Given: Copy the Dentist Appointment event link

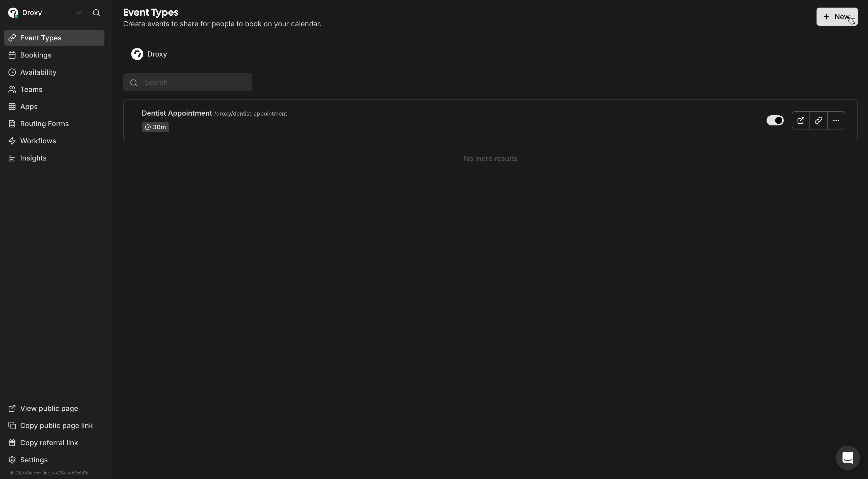Looking at the screenshot, I should pos(819,120).
